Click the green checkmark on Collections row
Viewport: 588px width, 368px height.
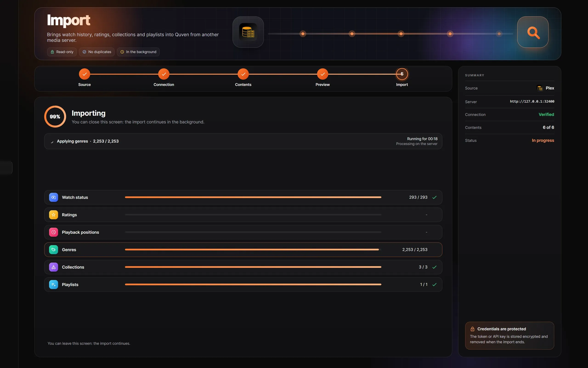pos(434,267)
